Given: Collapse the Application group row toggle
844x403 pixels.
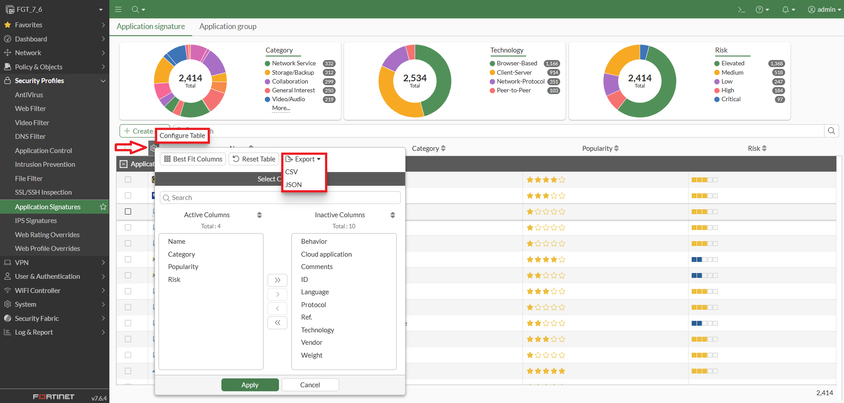Looking at the screenshot, I should tap(123, 164).
